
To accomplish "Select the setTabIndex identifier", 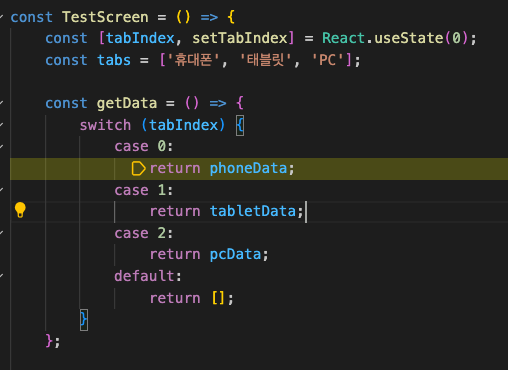I will [x=240, y=38].
